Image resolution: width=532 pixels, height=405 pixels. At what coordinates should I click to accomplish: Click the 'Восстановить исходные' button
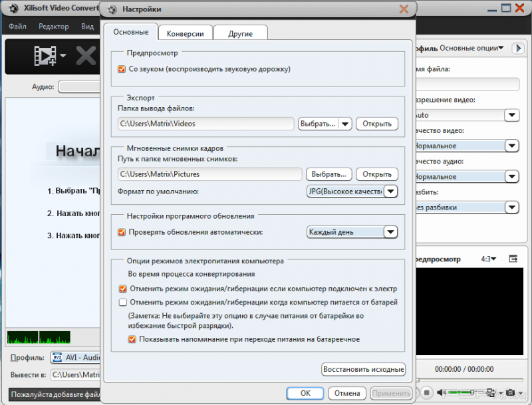click(363, 369)
